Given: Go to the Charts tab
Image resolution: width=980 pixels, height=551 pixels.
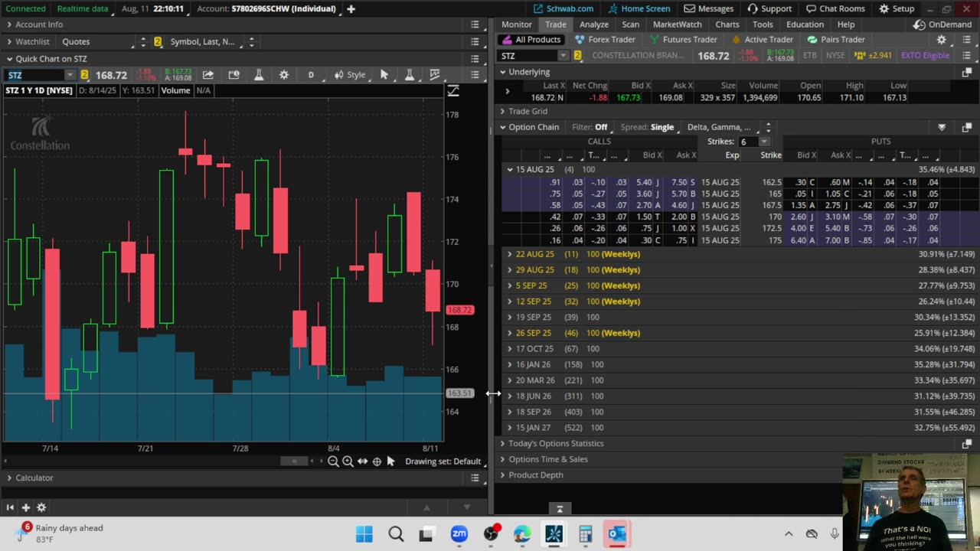Looking at the screenshot, I should coord(727,24).
